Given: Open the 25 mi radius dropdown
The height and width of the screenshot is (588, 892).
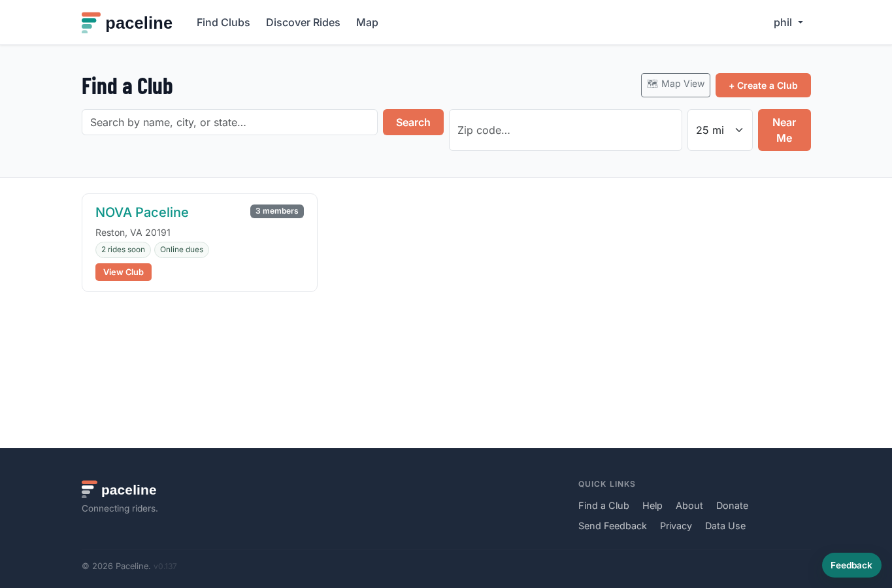Looking at the screenshot, I should point(719,130).
